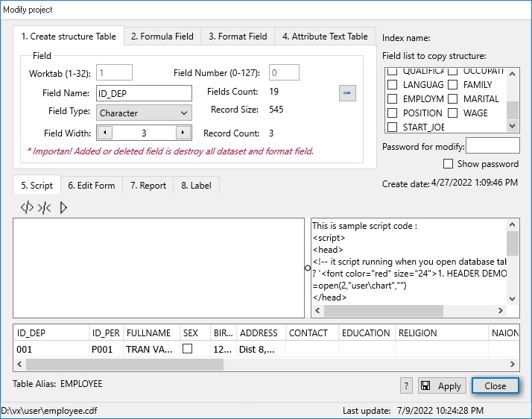Tick the MARITAL checkbox
Viewport: 532px width, 419px height.
pyautogui.click(x=452, y=99)
